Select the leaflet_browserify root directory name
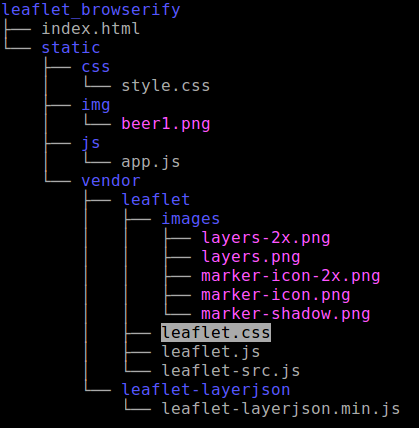The height and width of the screenshot is (428, 419). (x=91, y=10)
